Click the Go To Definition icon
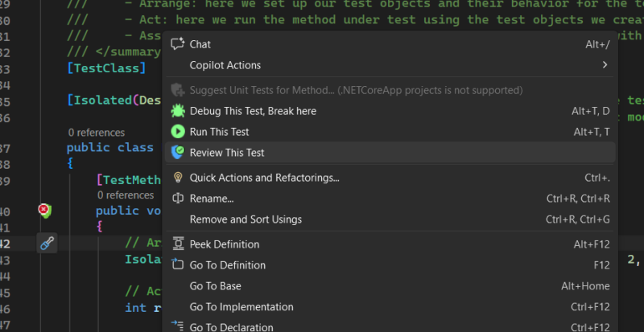The width and height of the screenshot is (644, 332). tap(177, 264)
